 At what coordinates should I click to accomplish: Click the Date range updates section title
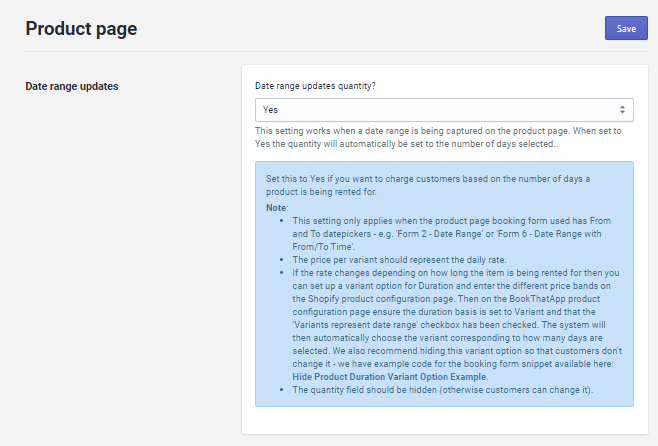pyautogui.click(x=71, y=86)
